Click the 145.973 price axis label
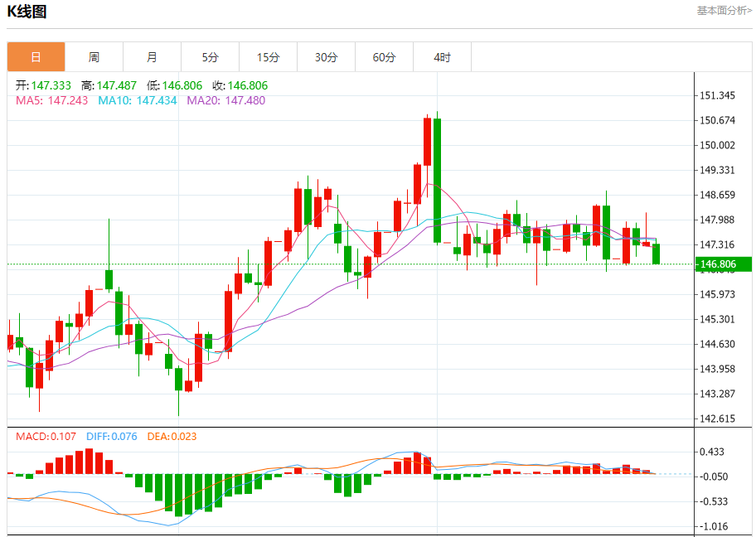Screen dimensions: 756x537 [x=717, y=294]
